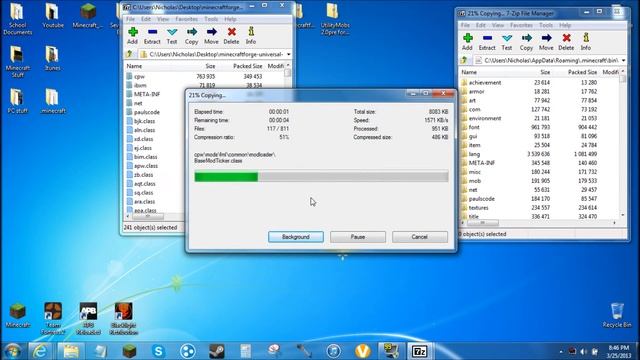Viewport: 640px width, 360px height.
Task: Open Favorites menu in left 7-Zip window
Action: tap(186, 19)
